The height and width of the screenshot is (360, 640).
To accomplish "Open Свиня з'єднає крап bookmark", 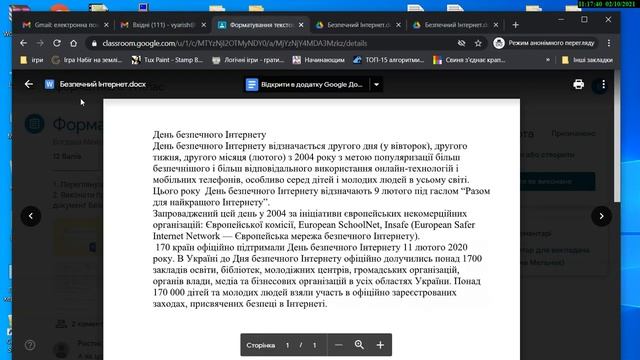I will 469,60.
